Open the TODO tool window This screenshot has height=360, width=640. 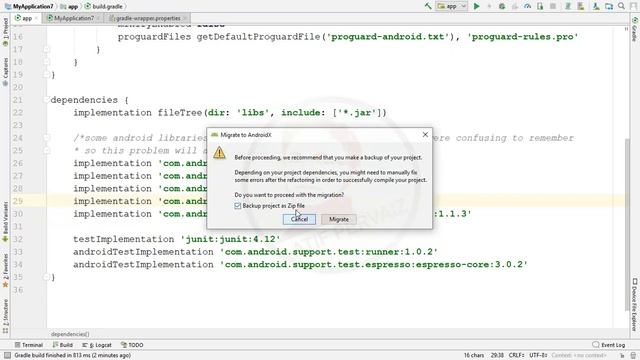click(132, 345)
